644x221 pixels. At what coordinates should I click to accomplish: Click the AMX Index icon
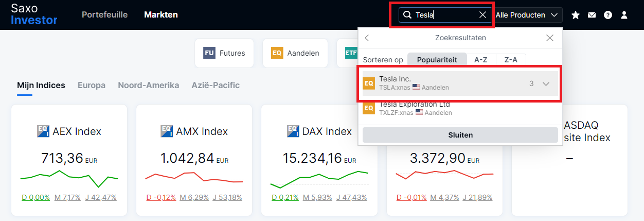click(167, 131)
